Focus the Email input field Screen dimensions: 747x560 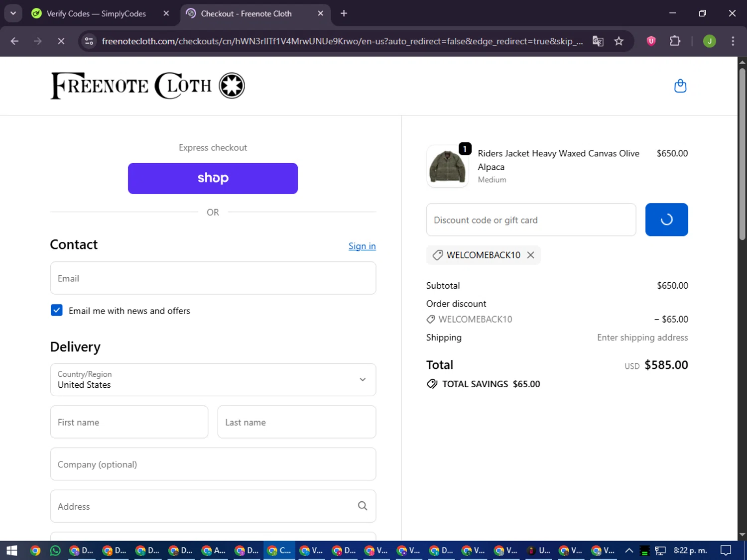213,278
